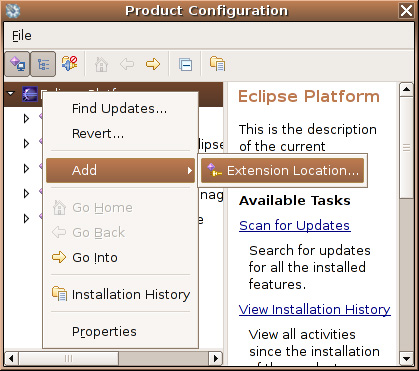Click the vertical scrollbar up arrow
The image size is (419, 371).
(x=406, y=89)
